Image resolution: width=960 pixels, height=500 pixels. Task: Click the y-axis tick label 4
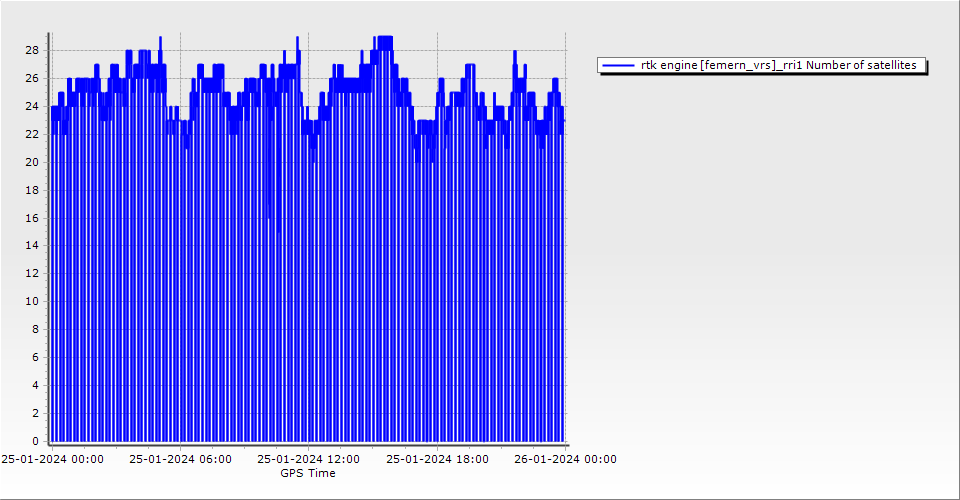pos(35,385)
